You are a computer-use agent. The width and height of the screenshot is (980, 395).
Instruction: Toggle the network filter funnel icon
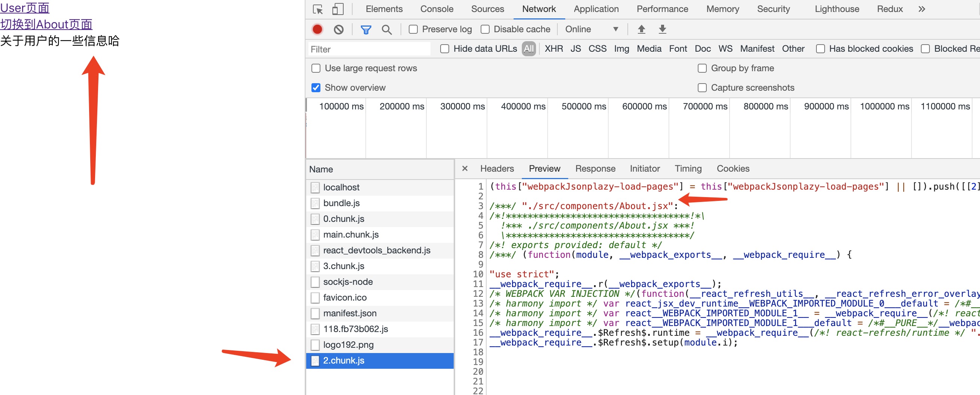(366, 29)
